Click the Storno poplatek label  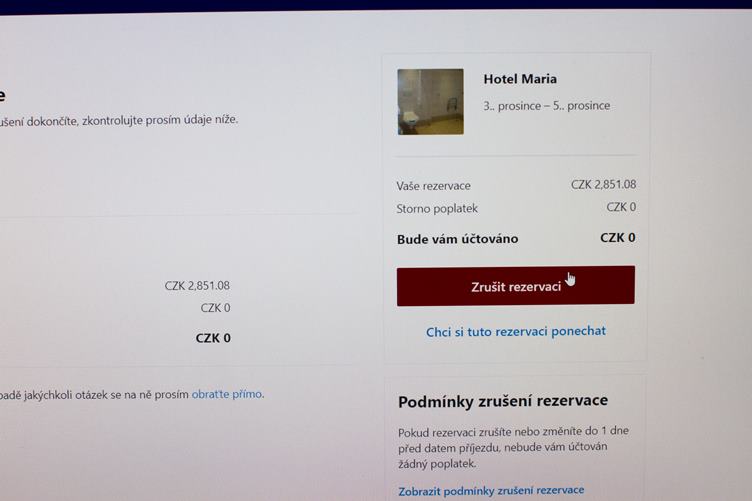click(437, 209)
